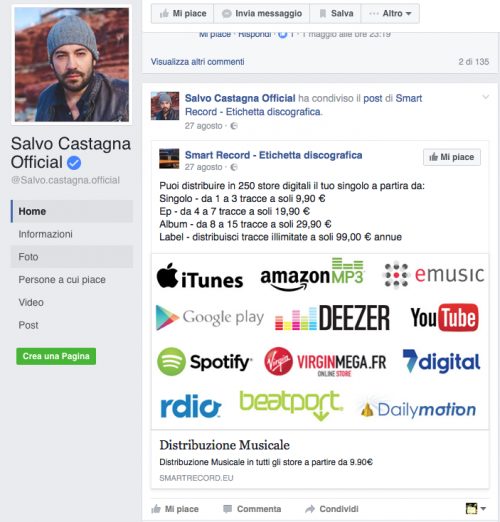Open Salvo Castagna's profile picture
500x522 pixels.
point(72,65)
